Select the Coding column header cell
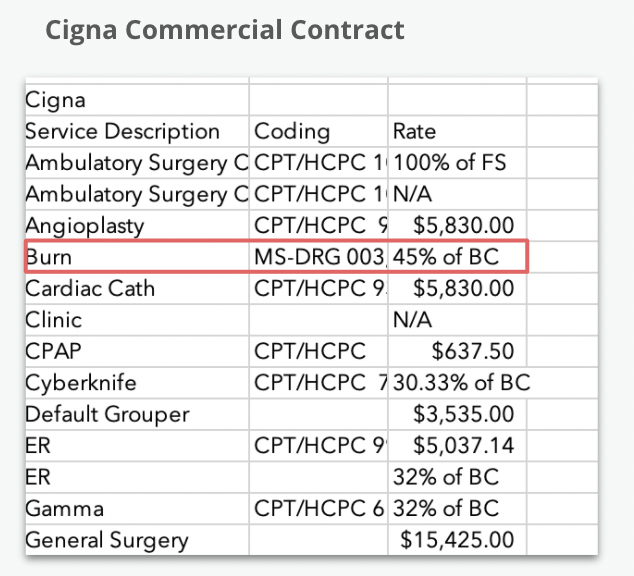The width and height of the screenshot is (634, 576). pos(291,131)
